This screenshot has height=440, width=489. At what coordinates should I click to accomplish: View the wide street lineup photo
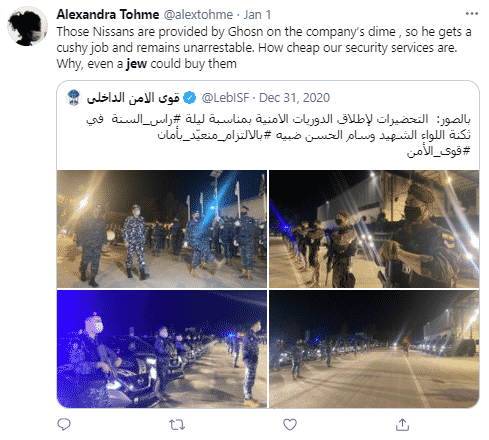tap(374, 349)
